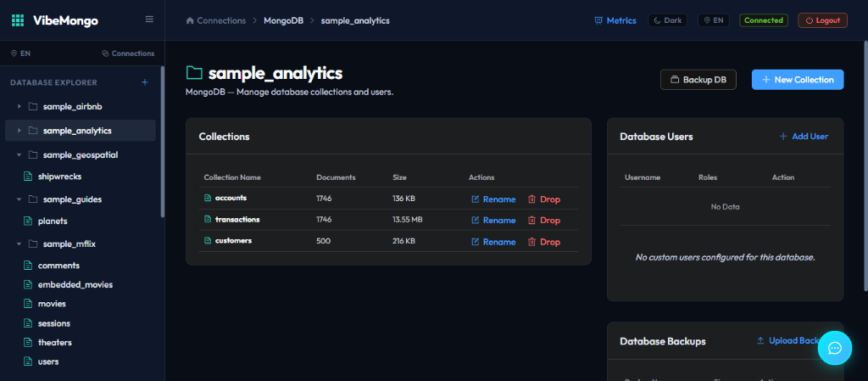
Task: Select planets collection in the tree
Action: (53, 221)
